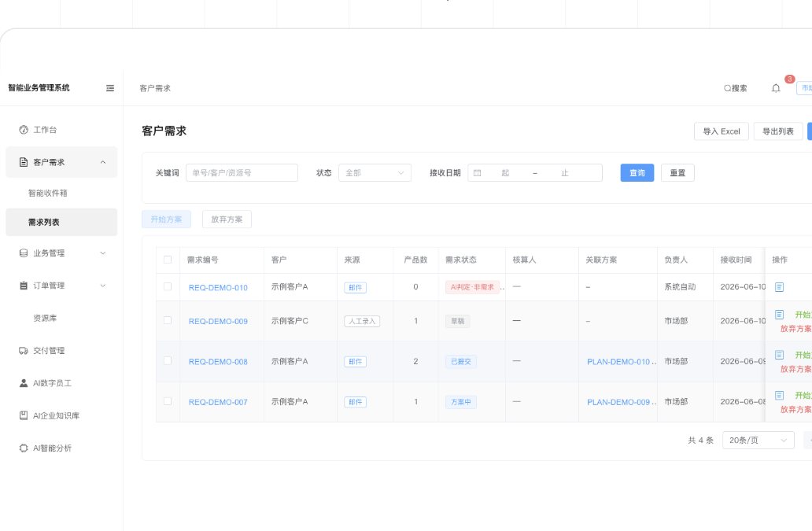Open detail icon for REQ-DEMO-007 row
This screenshot has width=812, height=531.
click(x=780, y=395)
